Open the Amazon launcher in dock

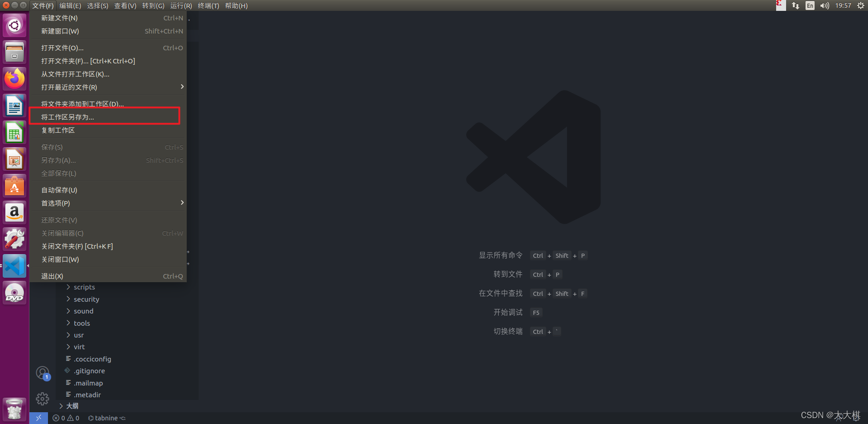14,213
